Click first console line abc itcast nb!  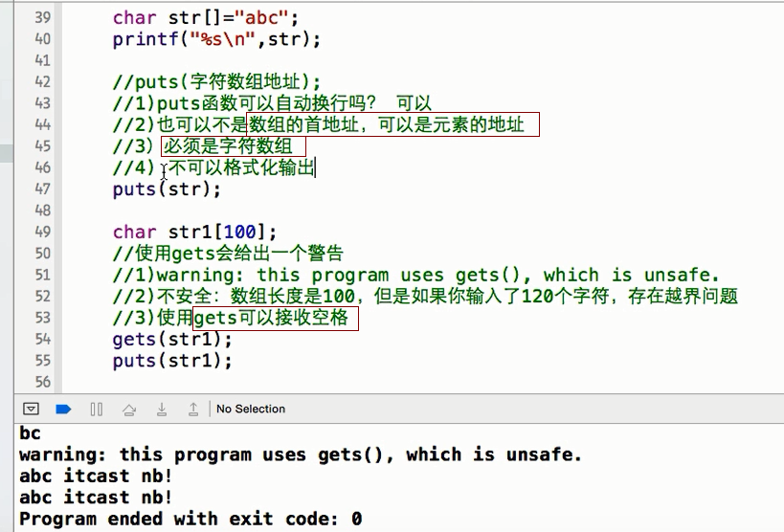coord(96,476)
